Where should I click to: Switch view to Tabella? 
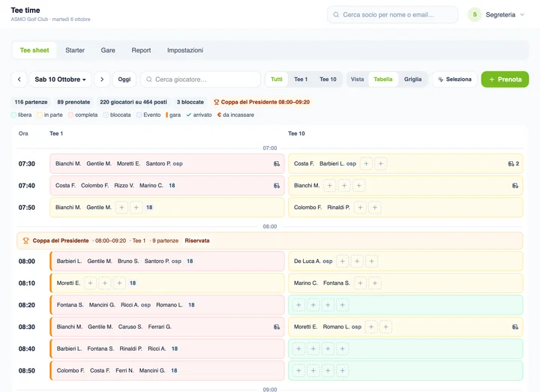[383, 79]
